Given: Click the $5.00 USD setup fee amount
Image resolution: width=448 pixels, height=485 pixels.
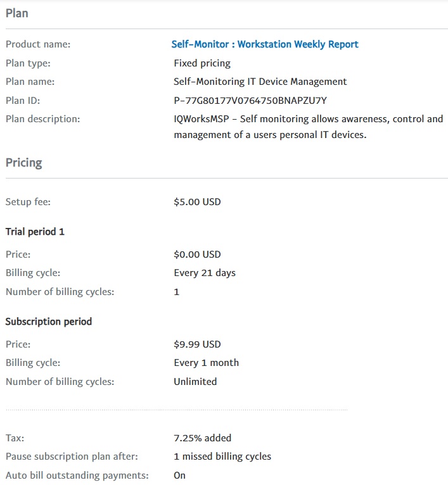Looking at the screenshot, I should click(x=197, y=202).
